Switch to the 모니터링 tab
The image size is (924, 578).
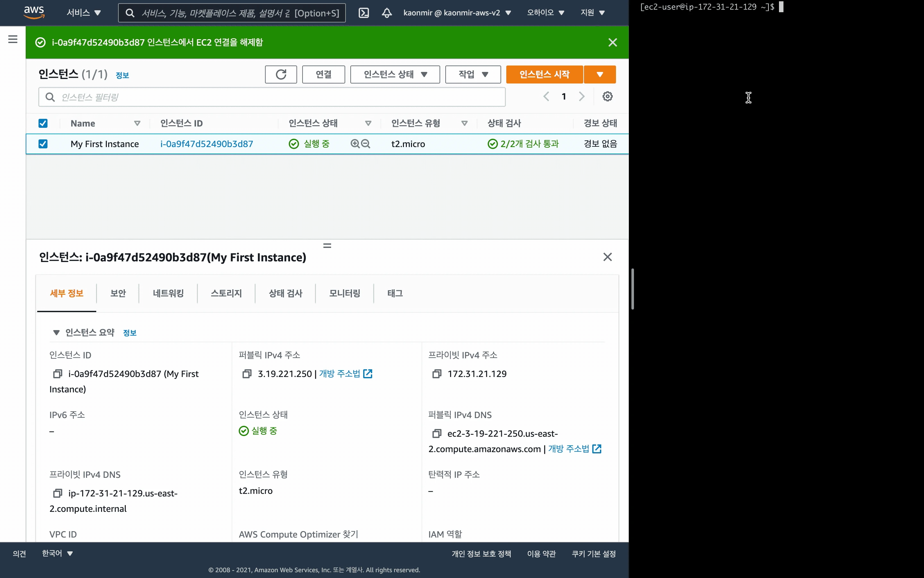tap(345, 293)
